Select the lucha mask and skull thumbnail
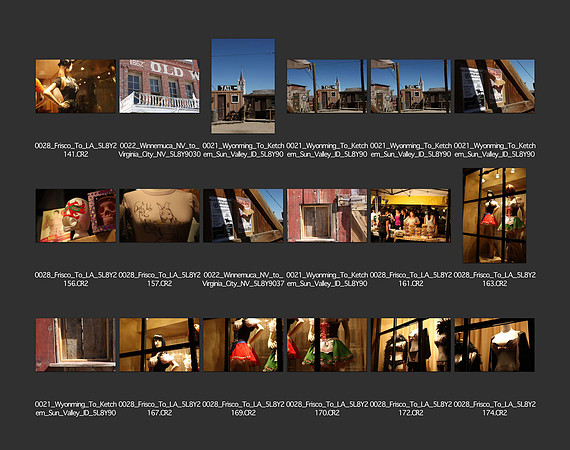This screenshot has height=450, width=570. click(76, 216)
